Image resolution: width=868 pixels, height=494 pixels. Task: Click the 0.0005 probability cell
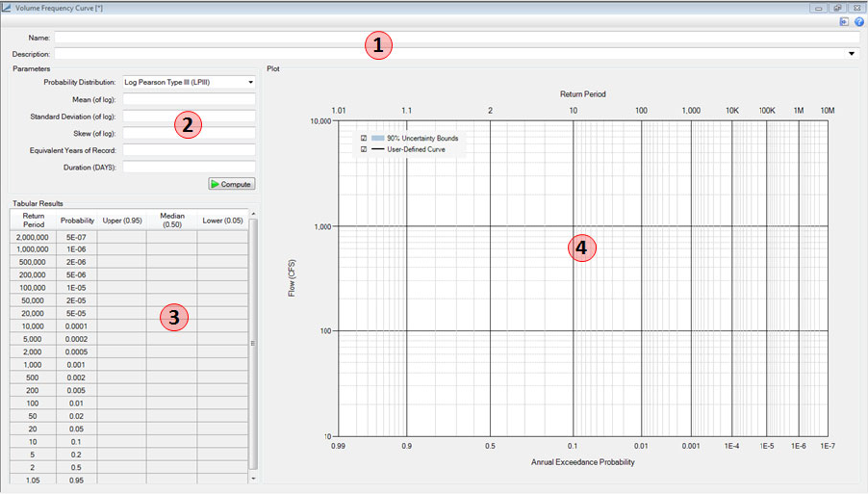76,351
